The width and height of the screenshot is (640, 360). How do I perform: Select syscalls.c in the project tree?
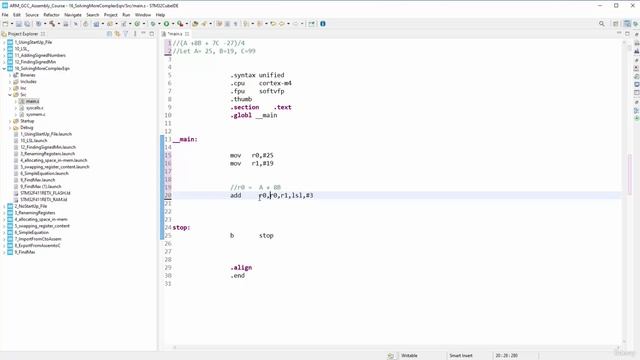(x=34, y=108)
